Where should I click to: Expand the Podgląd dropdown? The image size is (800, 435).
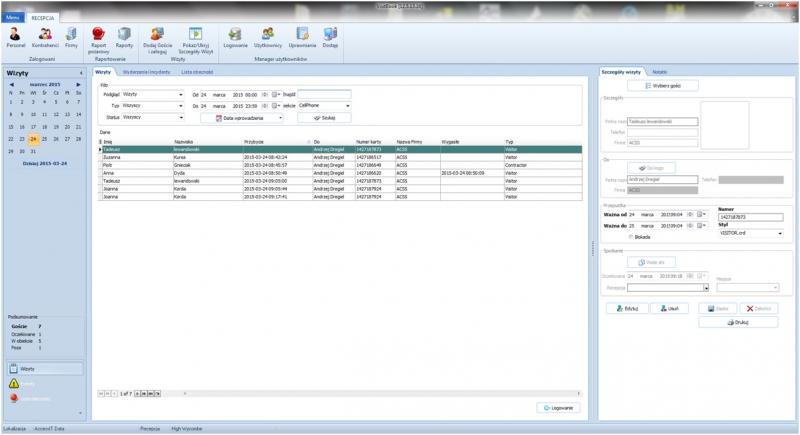(x=181, y=94)
